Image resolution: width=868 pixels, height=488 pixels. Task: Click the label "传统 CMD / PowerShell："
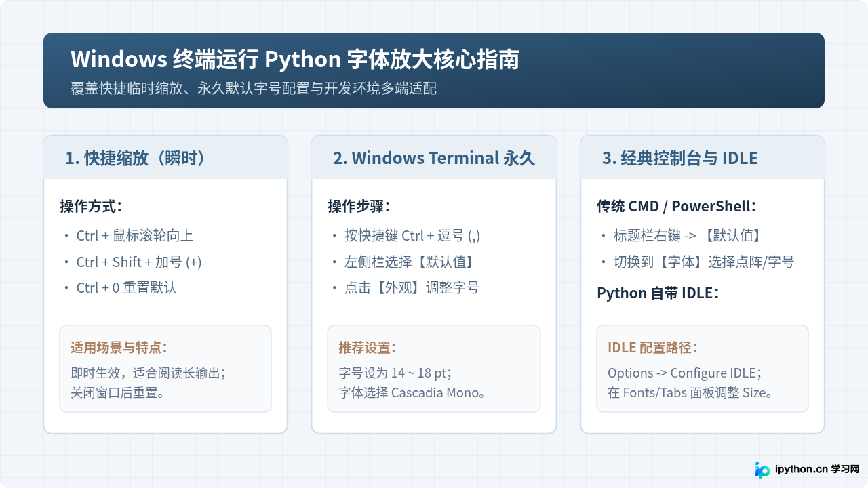tap(677, 206)
